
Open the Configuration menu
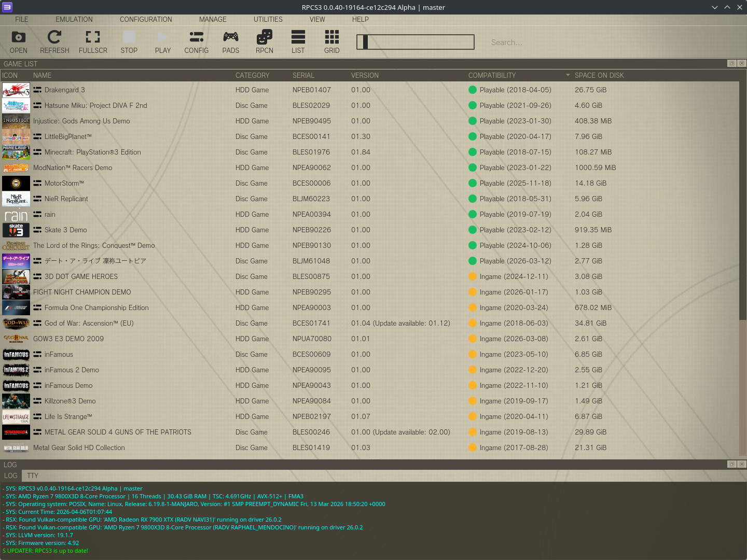click(146, 19)
